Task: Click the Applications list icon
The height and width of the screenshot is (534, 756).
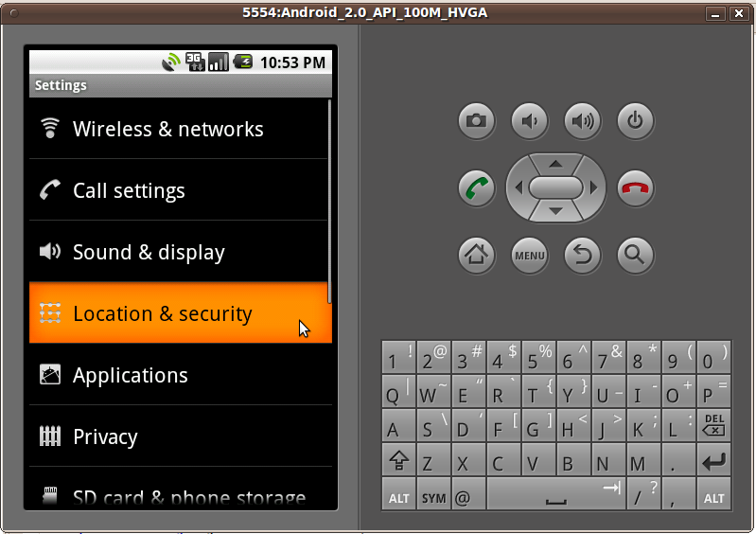Action: click(49, 374)
